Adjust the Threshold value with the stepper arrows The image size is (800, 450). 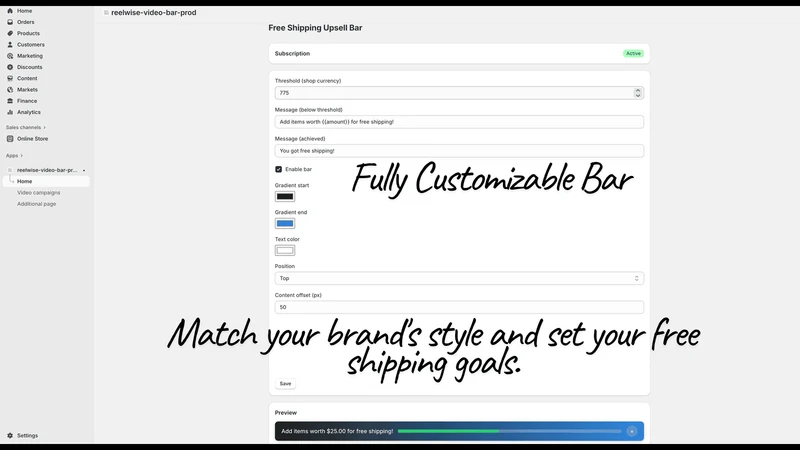pyautogui.click(x=638, y=92)
